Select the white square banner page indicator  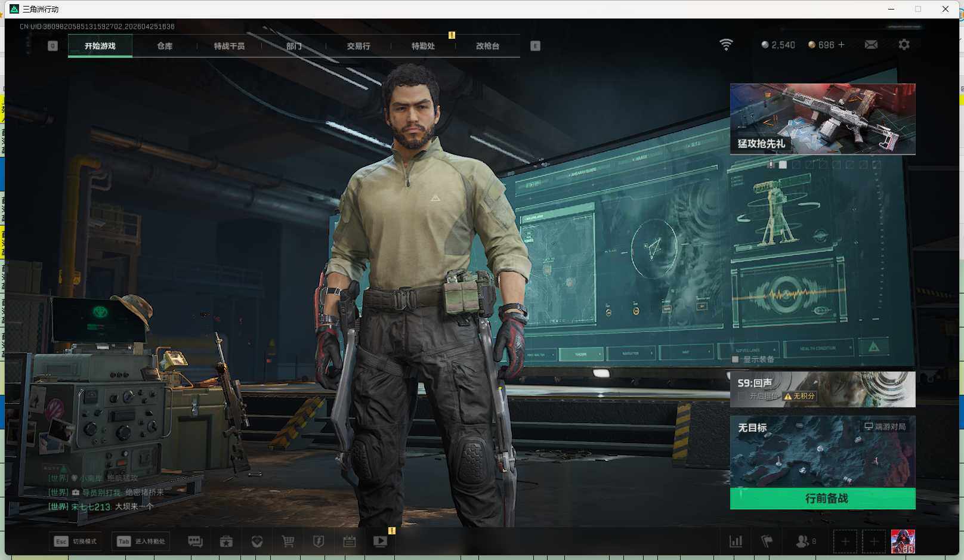click(783, 165)
